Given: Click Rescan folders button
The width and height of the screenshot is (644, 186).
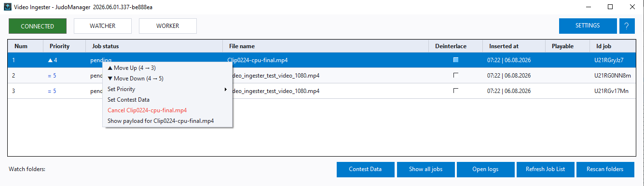Looking at the screenshot, I should coord(605,169).
